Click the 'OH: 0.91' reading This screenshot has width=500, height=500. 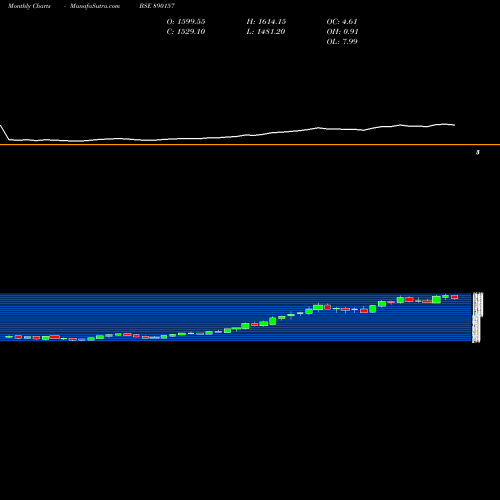point(342,32)
